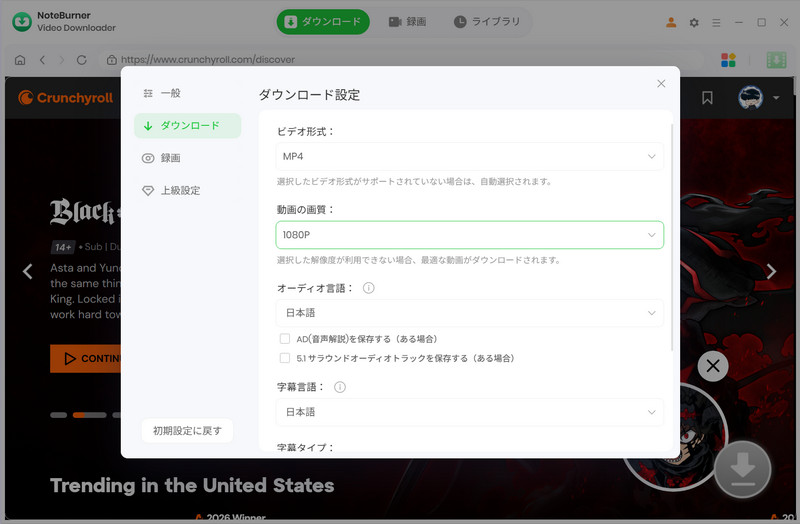Open settings via the gear icon
Screen dimensions: 800x524
click(694, 22)
